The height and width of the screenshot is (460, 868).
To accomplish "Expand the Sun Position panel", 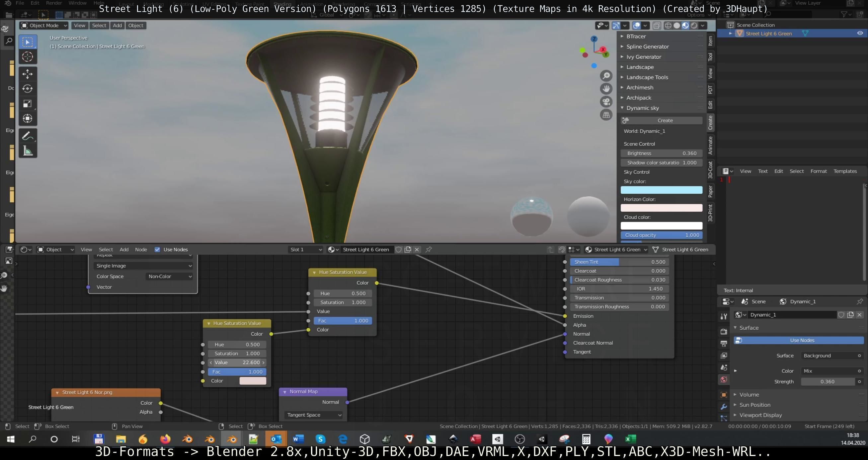I will coord(754,405).
